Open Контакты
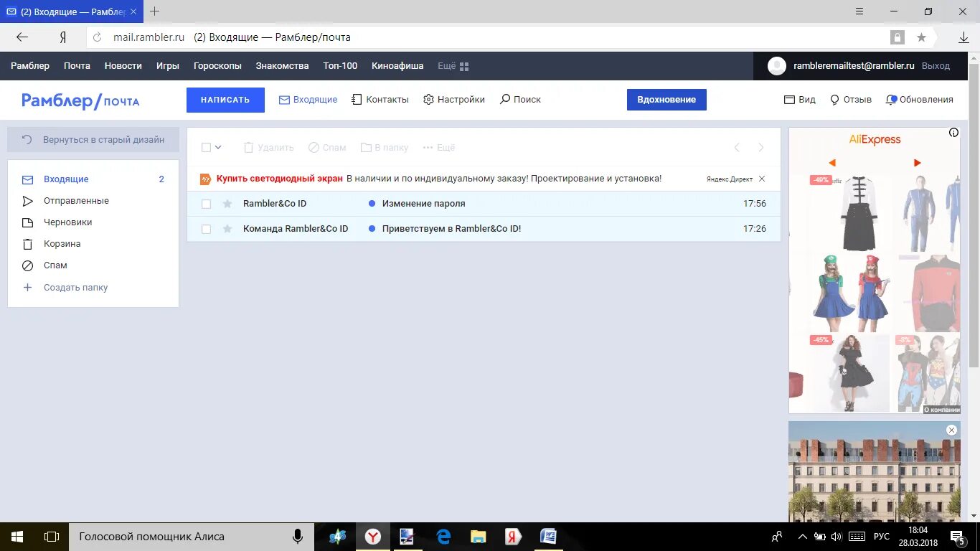The image size is (980, 551). (380, 100)
